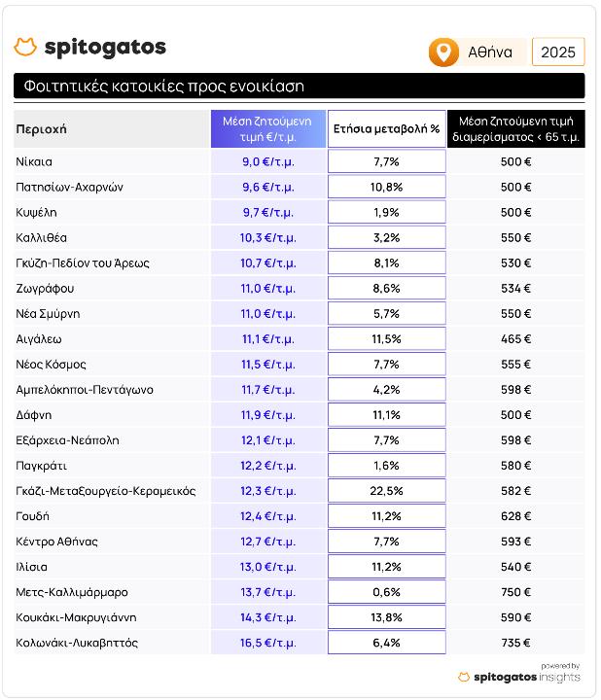Click the apartment under 65 τ.μ. price header
Screen dimensions: 601x700
(515, 129)
